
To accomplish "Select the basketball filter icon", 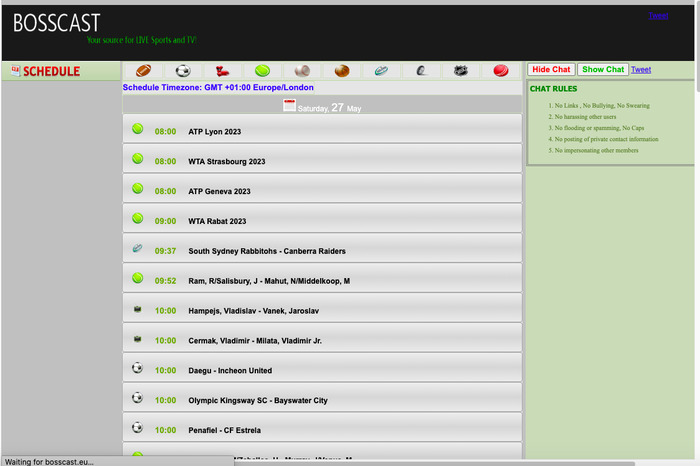I will [x=342, y=71].
